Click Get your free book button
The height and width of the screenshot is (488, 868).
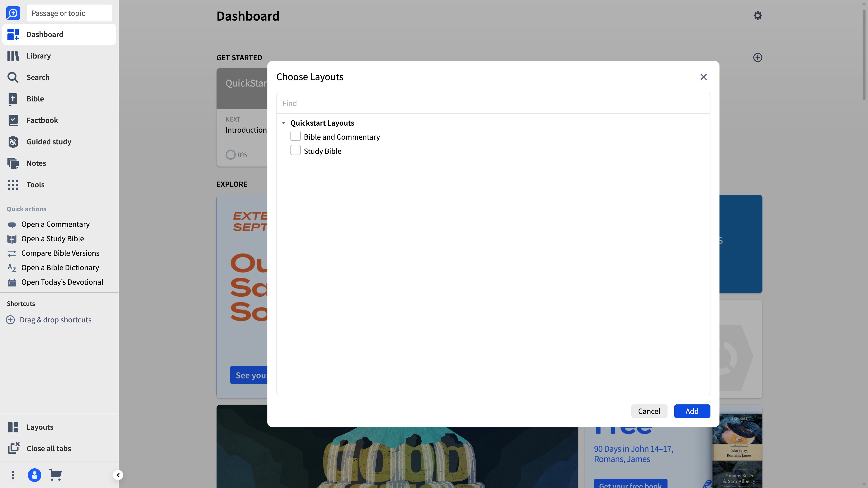[x=630, y=484]
